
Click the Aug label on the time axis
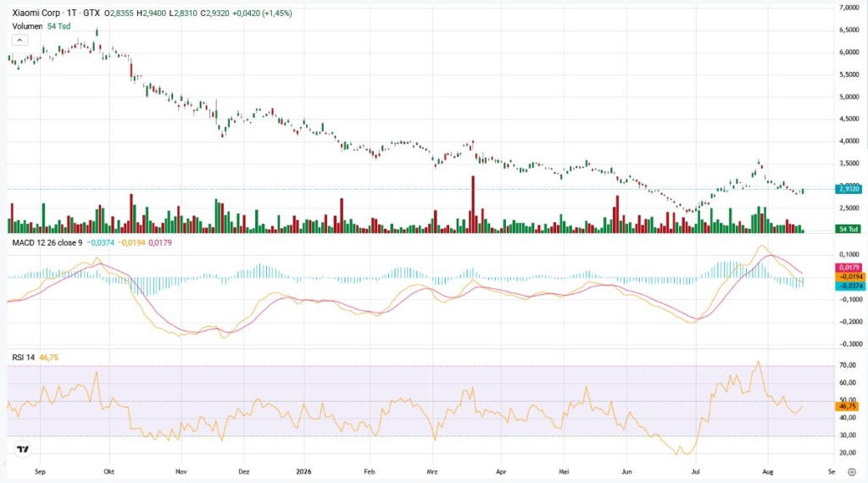[767, 472]
